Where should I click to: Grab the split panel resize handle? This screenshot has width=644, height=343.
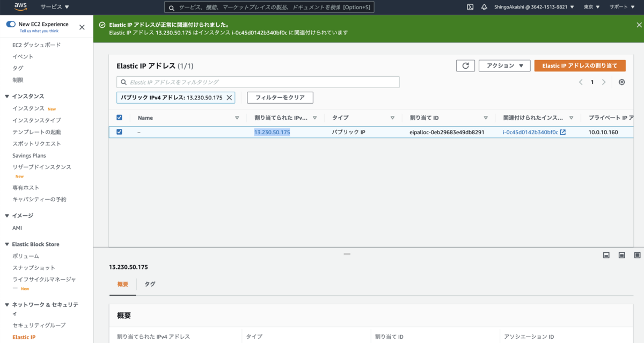(x=347, y=253)
